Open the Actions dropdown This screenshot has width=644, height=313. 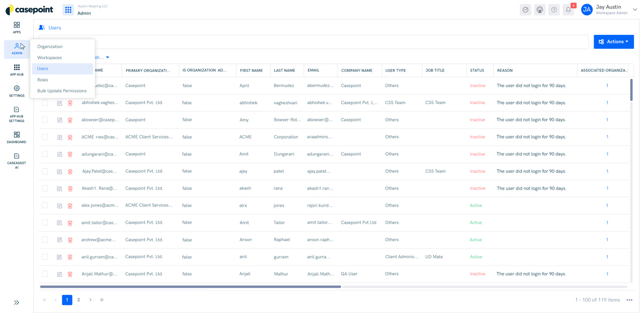[x=613, y=41]
